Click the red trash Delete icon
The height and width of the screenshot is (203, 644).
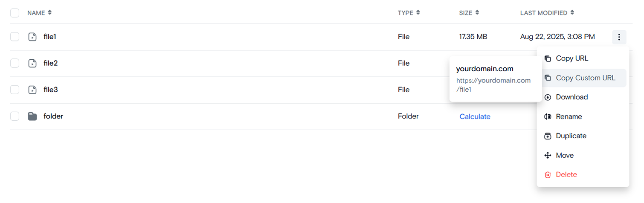click(x=548, y=175)
